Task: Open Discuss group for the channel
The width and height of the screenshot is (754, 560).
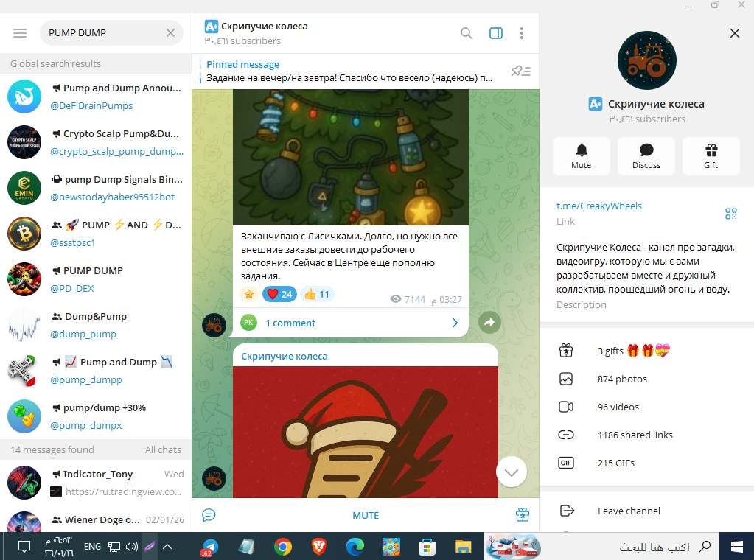Action: [646, 155]
